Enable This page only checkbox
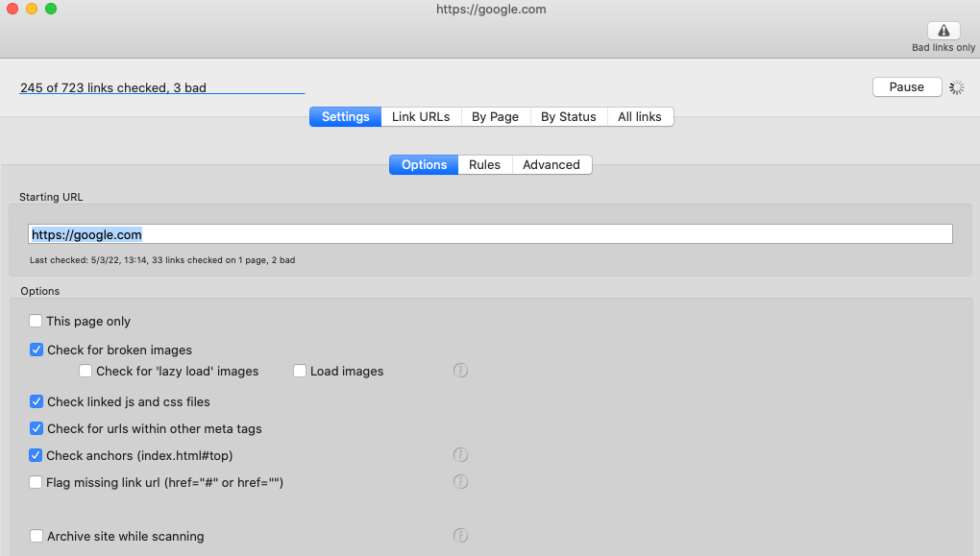This screenshot has width=980, height=556. 36,321
